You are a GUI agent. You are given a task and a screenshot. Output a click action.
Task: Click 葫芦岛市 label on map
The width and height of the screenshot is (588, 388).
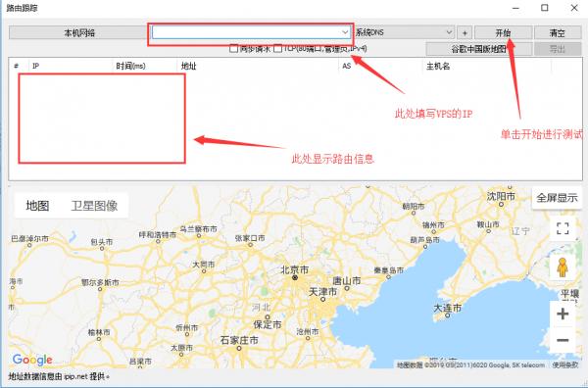[x=424, y=239]
